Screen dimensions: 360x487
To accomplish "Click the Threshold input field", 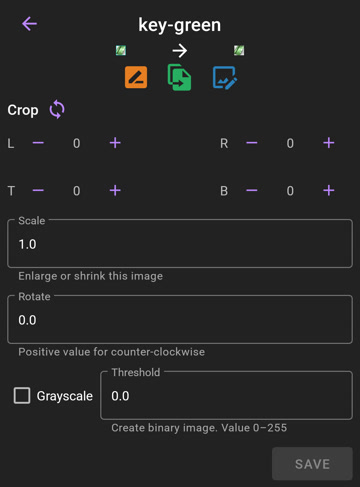I will (x=226, y=395).
